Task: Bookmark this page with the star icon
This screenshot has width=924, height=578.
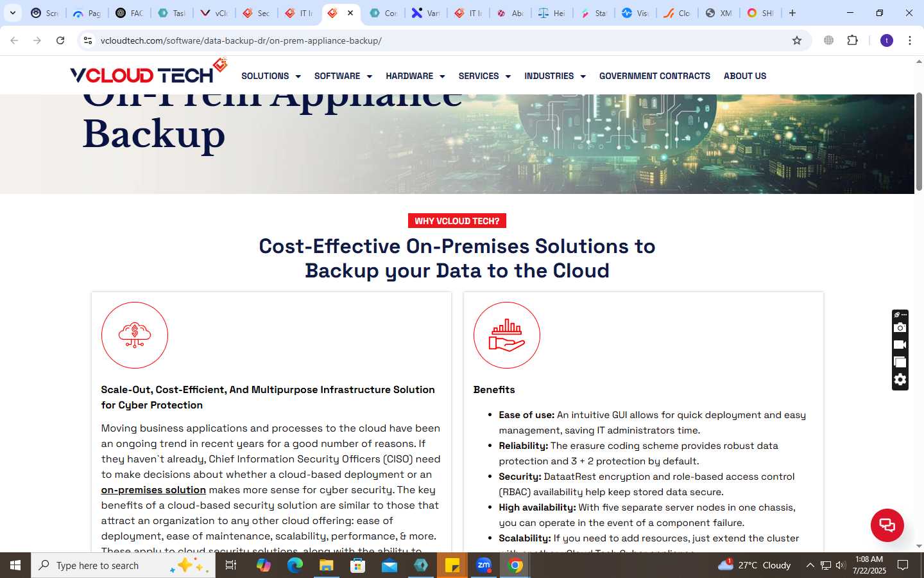Action: point(797,40)
